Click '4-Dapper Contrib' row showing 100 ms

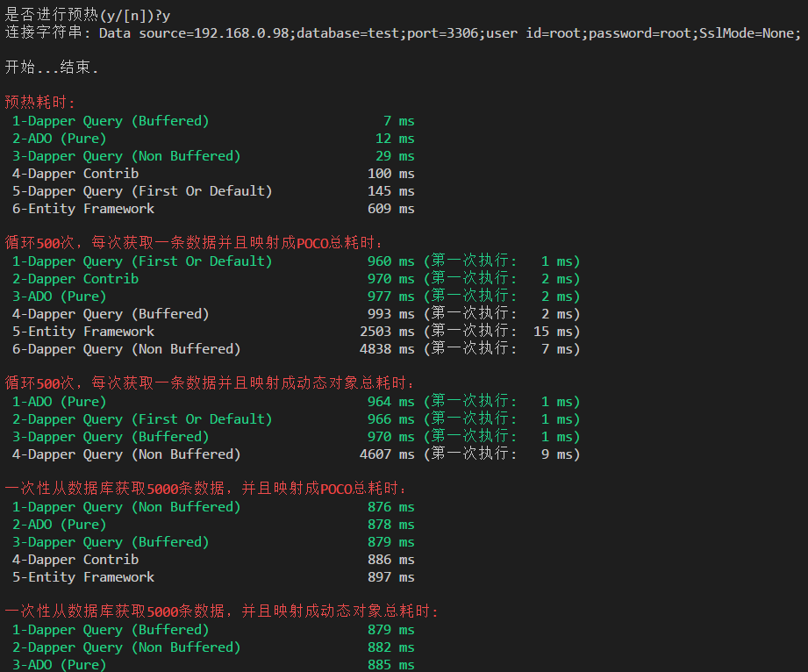213,174
